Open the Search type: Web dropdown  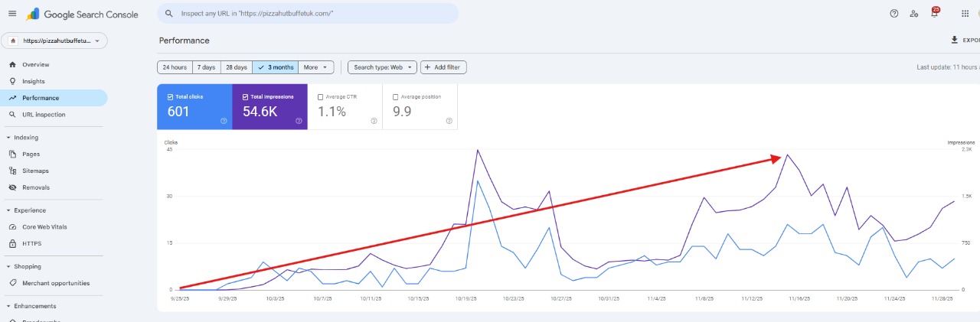point(382,67)
